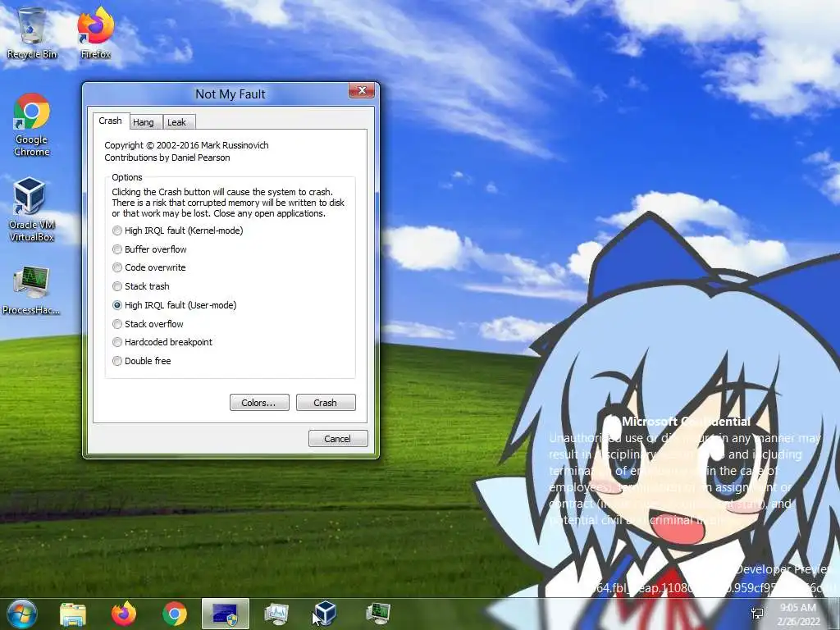Click the Crash button
This screenshot has width=840, height=630.
(x=326, y=402)
